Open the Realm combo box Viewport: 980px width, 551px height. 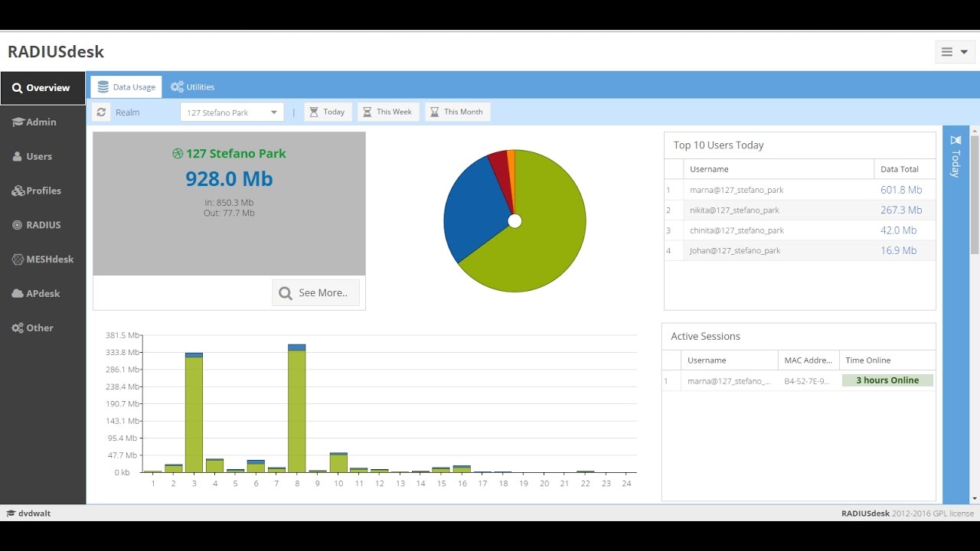(232, 112)
